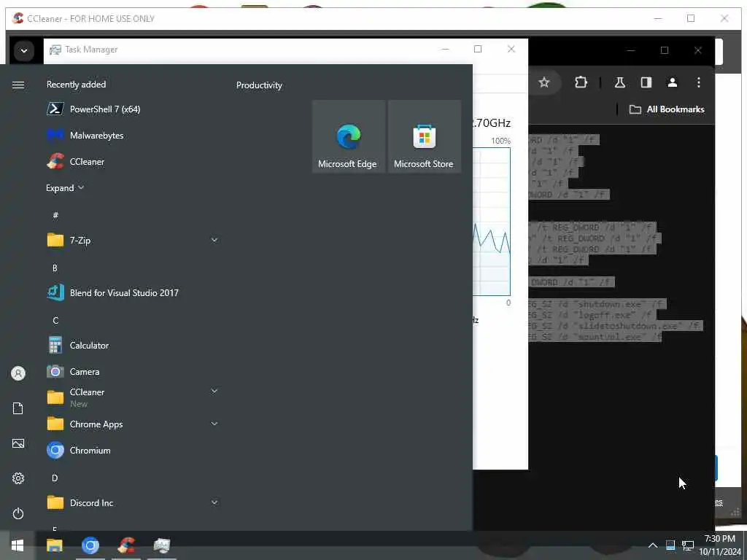Jump to letter group # header
This screenshot has width=747, height=560.
[55, 215]
